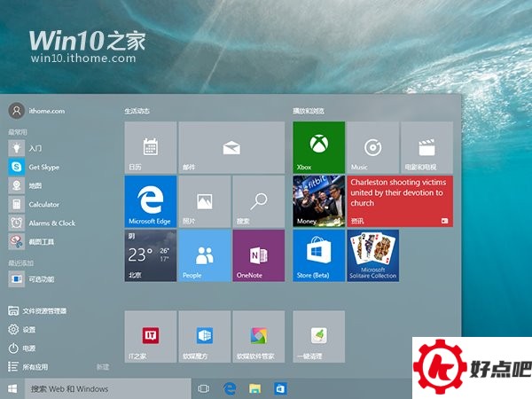Click the IT之家 tile
532x399 pixels.
click(151, 336)
